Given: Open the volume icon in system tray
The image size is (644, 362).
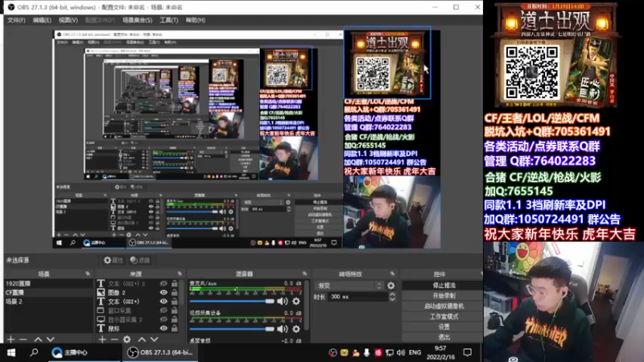Looking at the screenshot, I should point(401,352).
